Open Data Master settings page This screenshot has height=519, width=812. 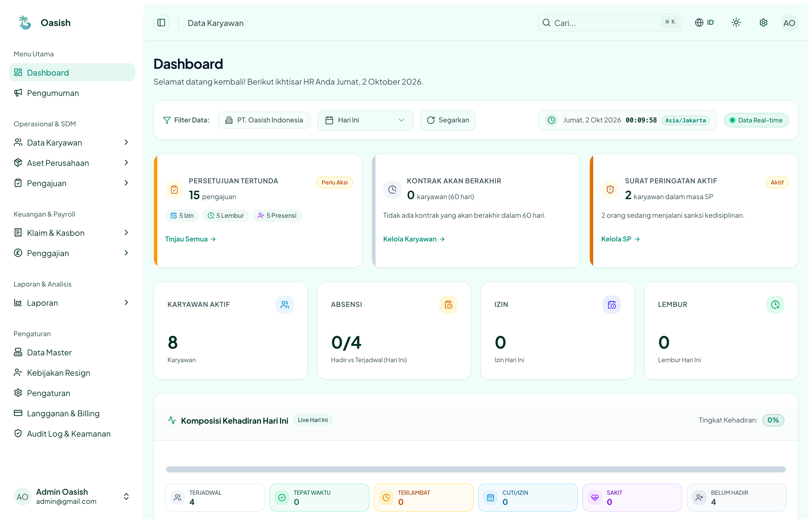click(72, 352)
